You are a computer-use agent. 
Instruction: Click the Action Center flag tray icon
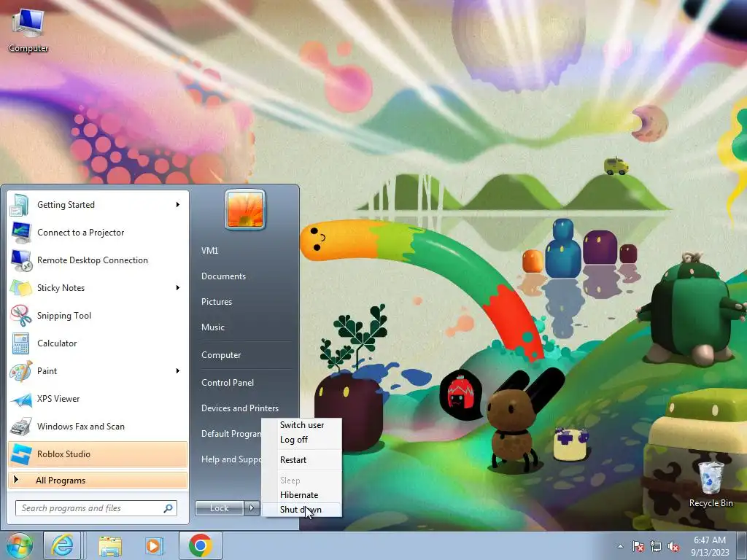pos(638,546)
